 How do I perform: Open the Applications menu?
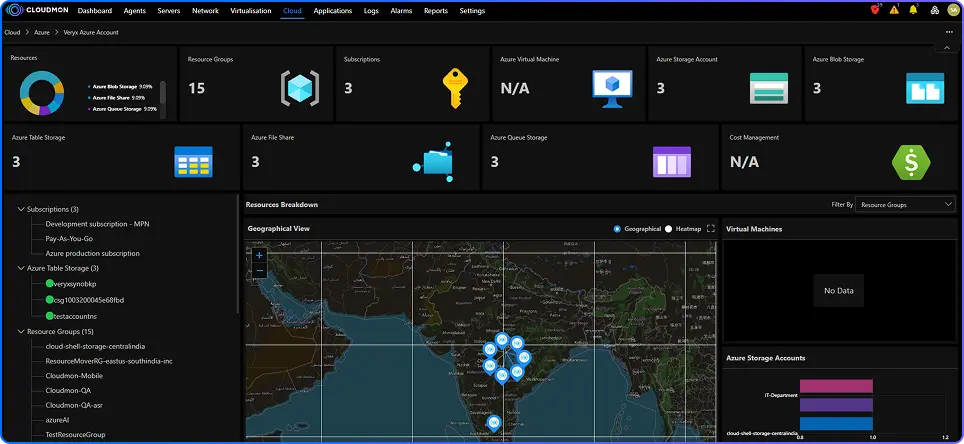(x=333, y=10)
